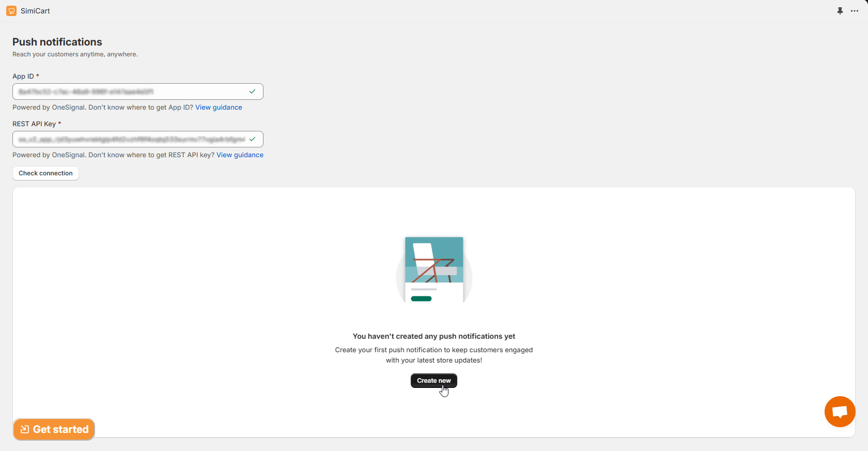Click the icon inside Get started button

click(x=24, y=429)
